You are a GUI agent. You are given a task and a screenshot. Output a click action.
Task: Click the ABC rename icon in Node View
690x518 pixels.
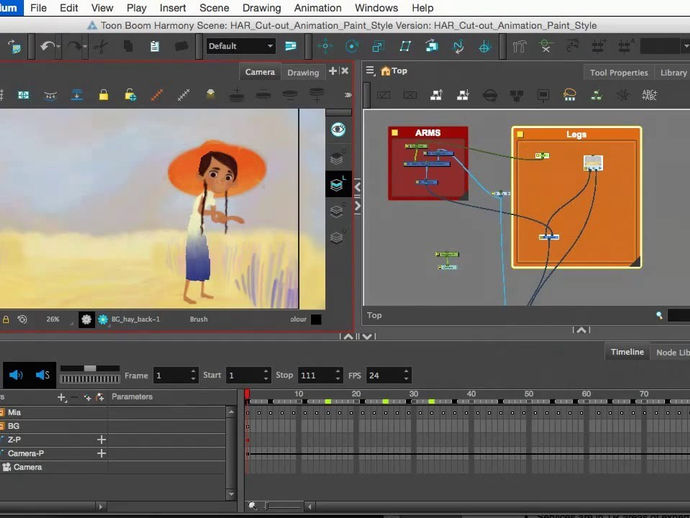click(x=650, y=94)
